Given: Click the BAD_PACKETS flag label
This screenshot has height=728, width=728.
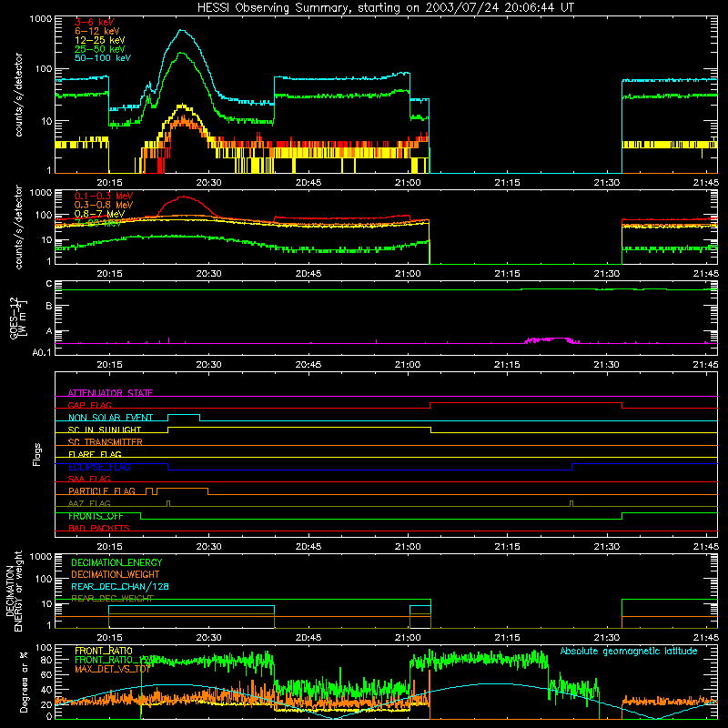Looking at the screenshot, I should 99,528.
